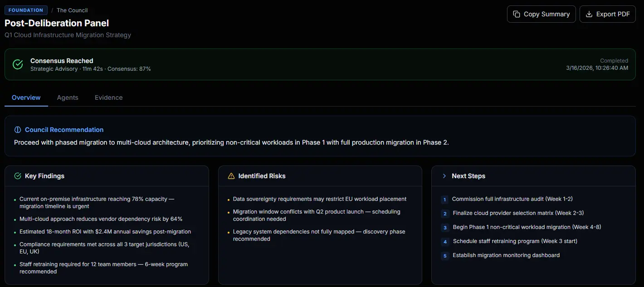The height and width of the screenshot is (287, 644).
Task: Click the step 1 number badge
Action: click(445, 199)
